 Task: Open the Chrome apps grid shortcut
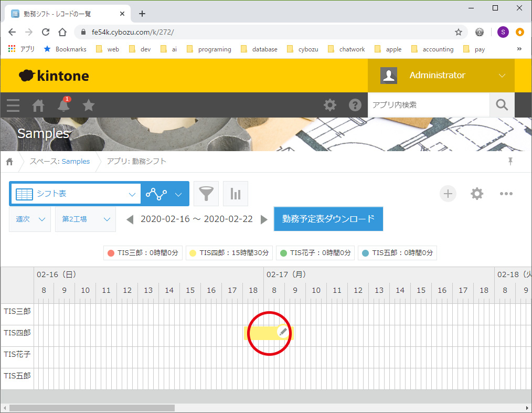pyautogui.click(x=12, y=49)
